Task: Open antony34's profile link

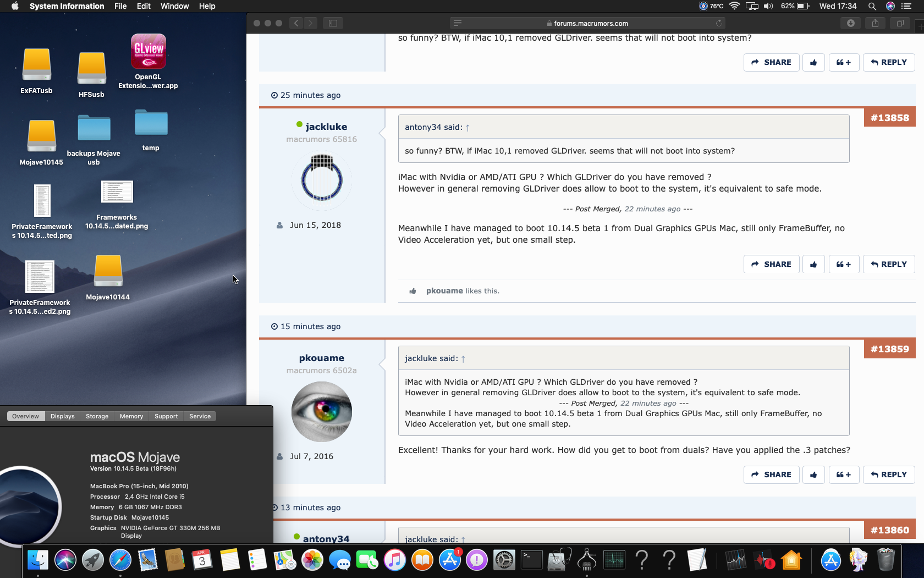Action: pyautogui.click(x=326, y=539)
